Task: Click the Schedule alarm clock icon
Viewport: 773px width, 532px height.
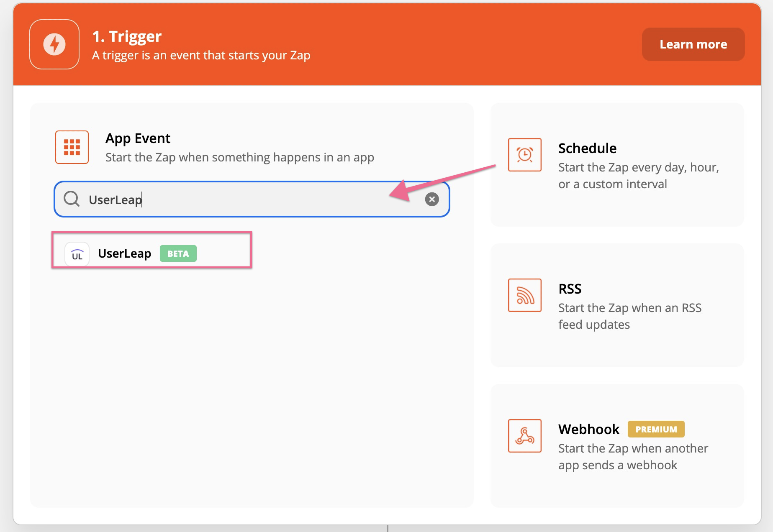Action: coord(525,155)
